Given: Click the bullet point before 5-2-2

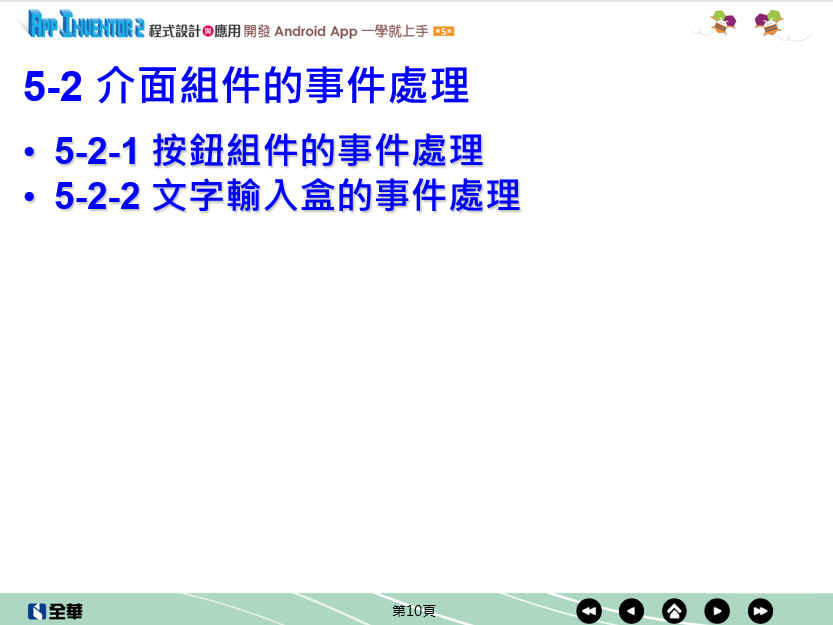Looking at the screenshot, I should click(x=32, y=198).
